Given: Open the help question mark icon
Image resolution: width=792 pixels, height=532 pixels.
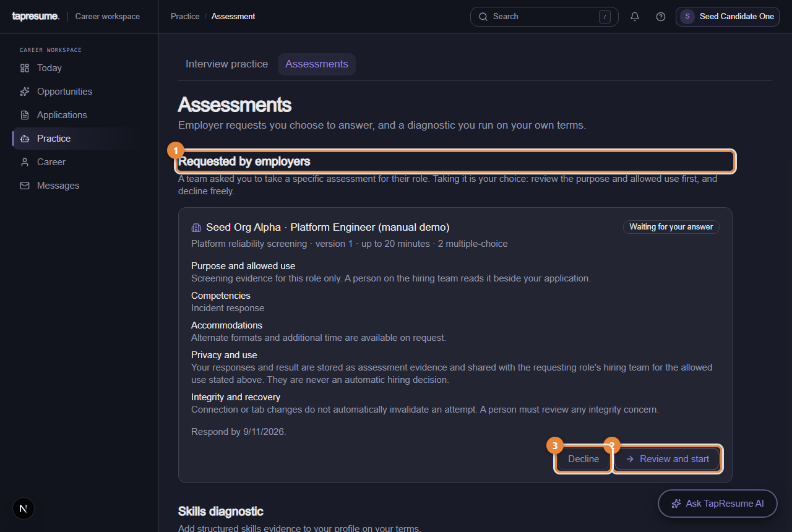Looking at the screenshot, I should [x=661, y=17].
